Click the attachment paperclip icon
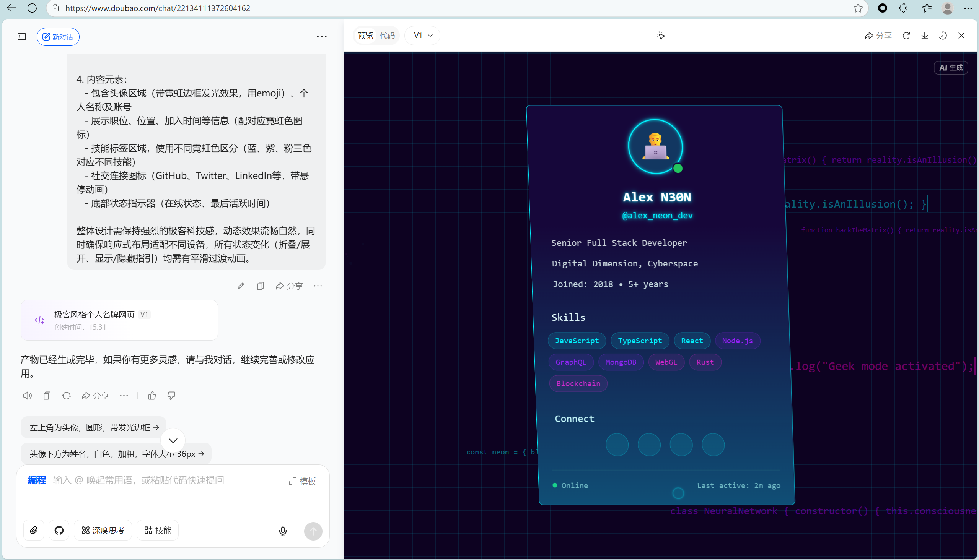Screen dimensions: 979x560 pyautogui.click(x=34, y=531)
